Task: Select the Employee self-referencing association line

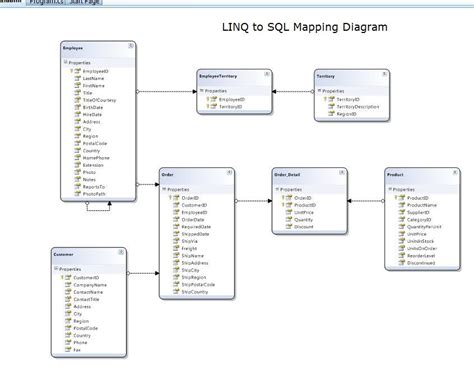Action: [98, 210]
